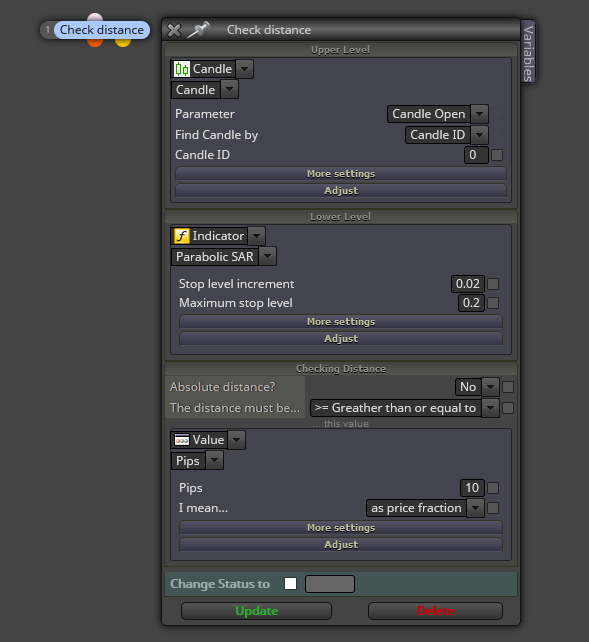Open the Variables side tab

point(528,52)
